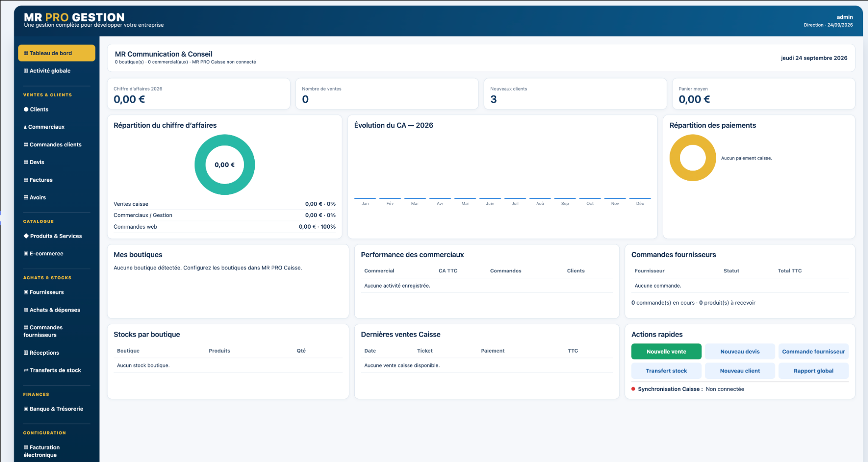
Task: Click the Factures menu icon
Action: tap(26, 180)
